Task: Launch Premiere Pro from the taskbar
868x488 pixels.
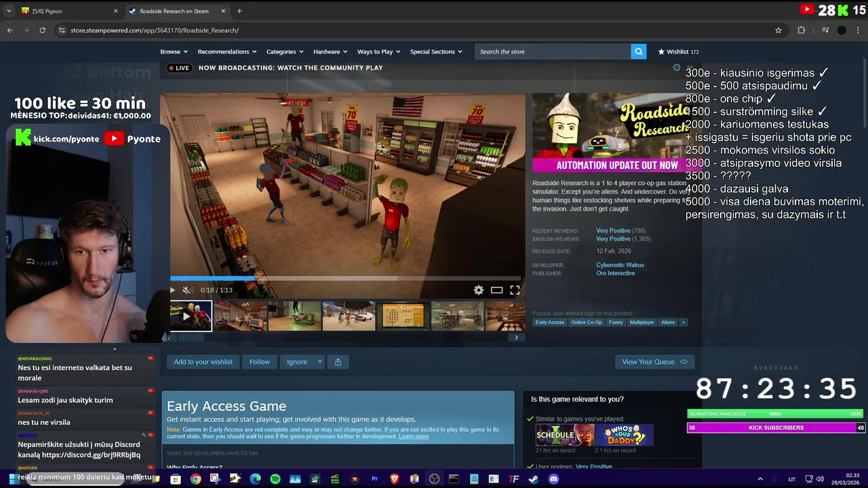Action: [x=374, y=479]
